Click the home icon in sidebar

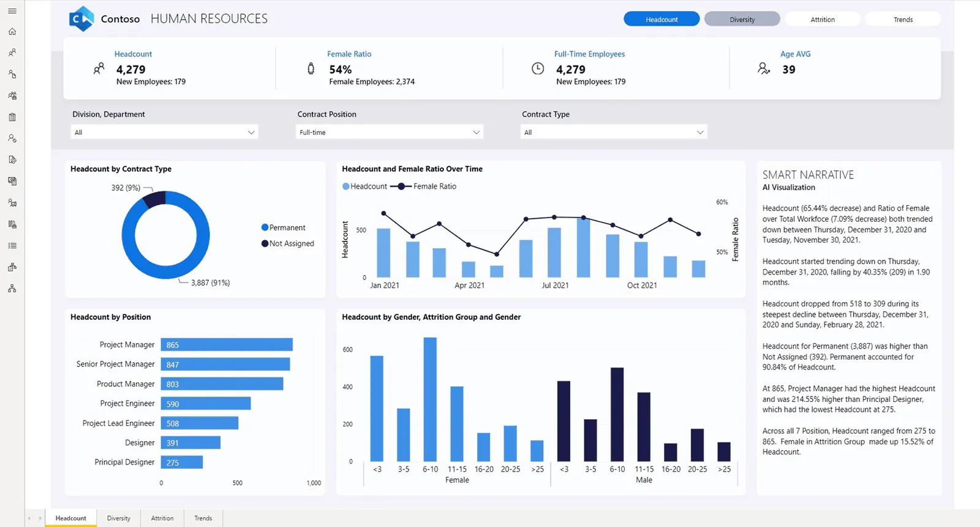tap(12, 31)
